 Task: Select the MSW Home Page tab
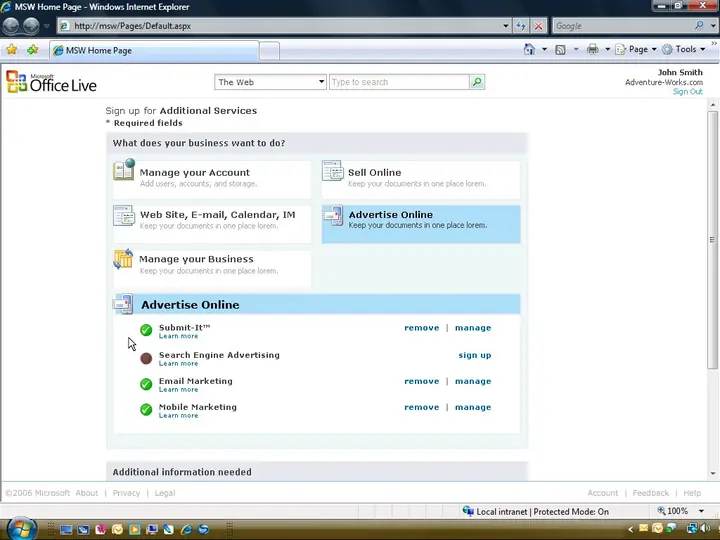click(x=154, y=51)
